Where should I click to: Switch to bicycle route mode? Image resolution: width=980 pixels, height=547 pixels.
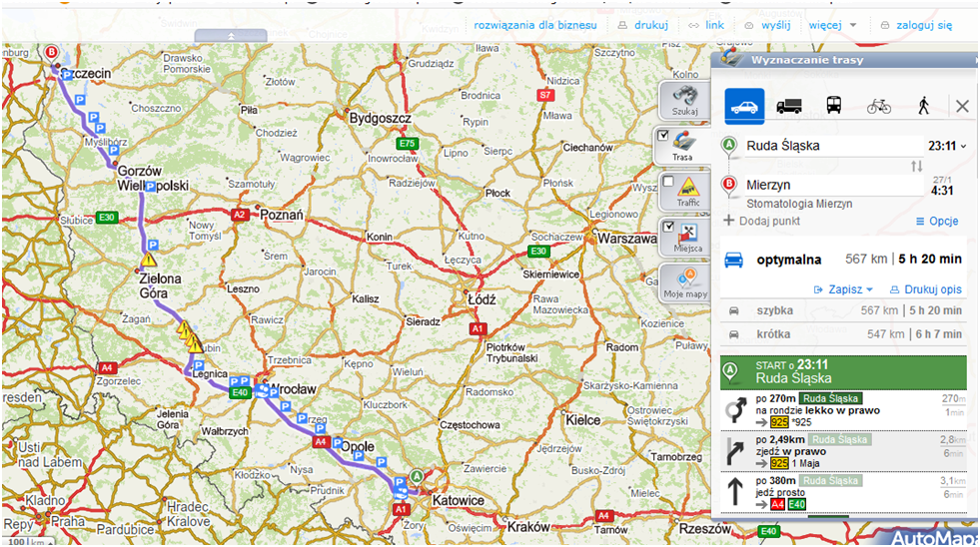tap(879, 106)
